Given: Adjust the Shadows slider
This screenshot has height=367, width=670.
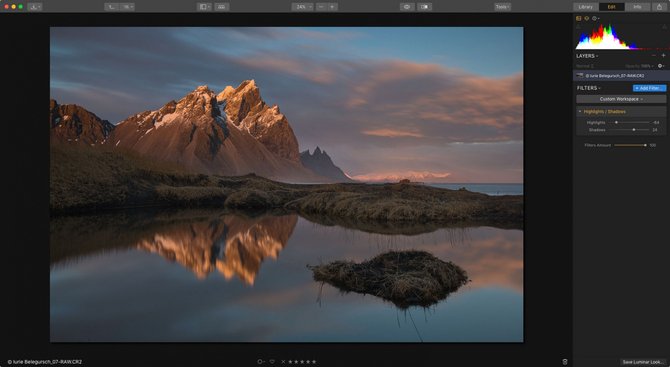Looking at the screenshot, I should [x=634, y=130].
